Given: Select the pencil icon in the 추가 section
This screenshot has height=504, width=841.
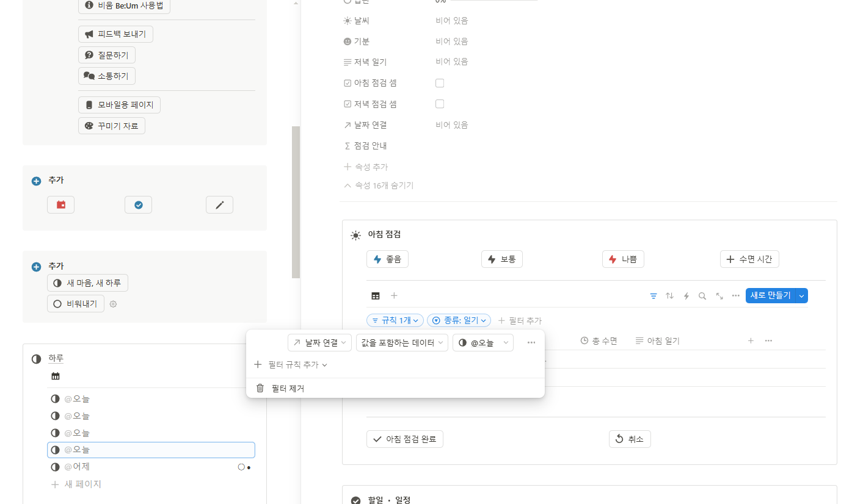Looking at the screenshot, I should 219,204.
